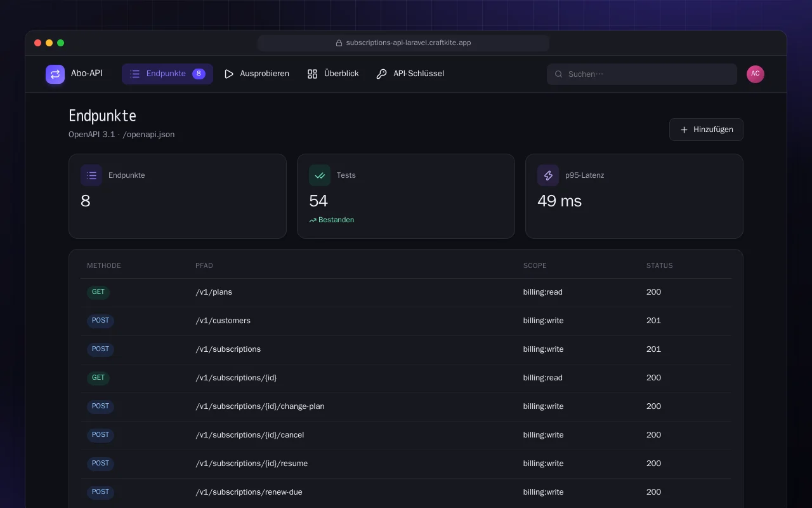812x508 pixels.
Task: Click the lightning icon in p95-Latenz card
Action: click(548, 175)
